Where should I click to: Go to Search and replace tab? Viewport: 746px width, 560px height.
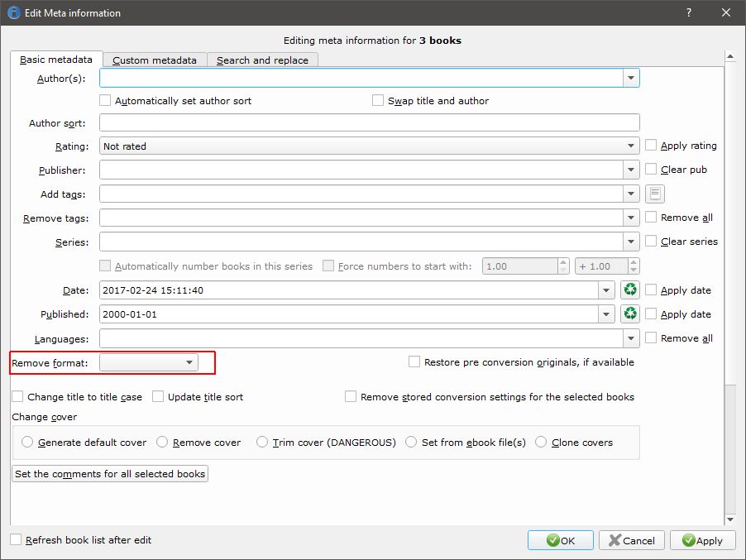click(263, 60)
